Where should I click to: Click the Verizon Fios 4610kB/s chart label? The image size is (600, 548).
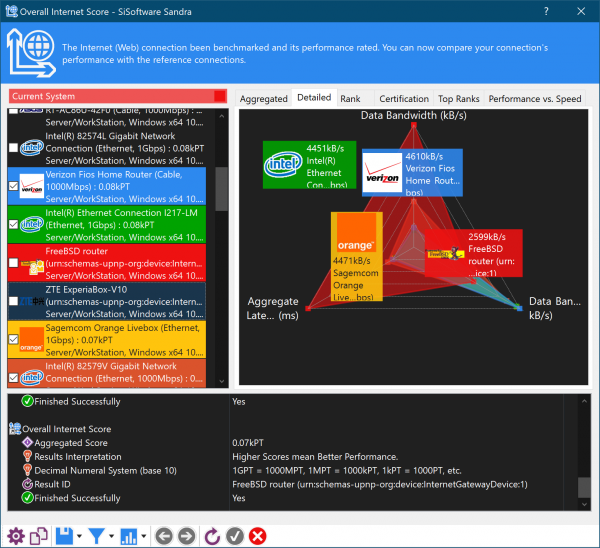pos(412,173)
